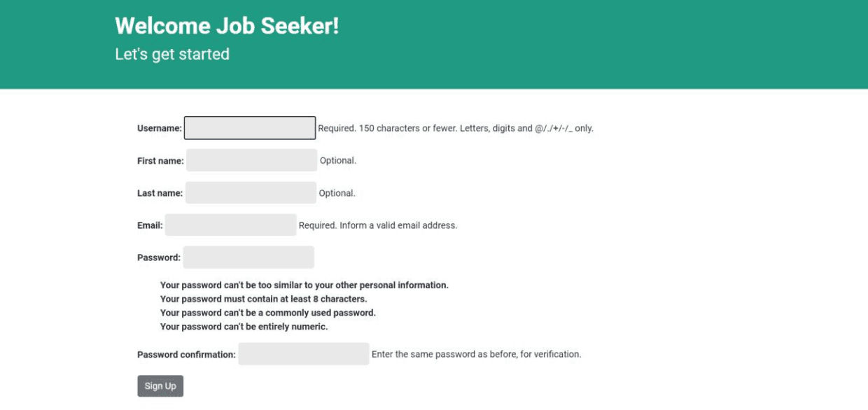The image size is (868, 410).
Task: Click the "Password confirmation:" label
Action: [x=186, y=355]
